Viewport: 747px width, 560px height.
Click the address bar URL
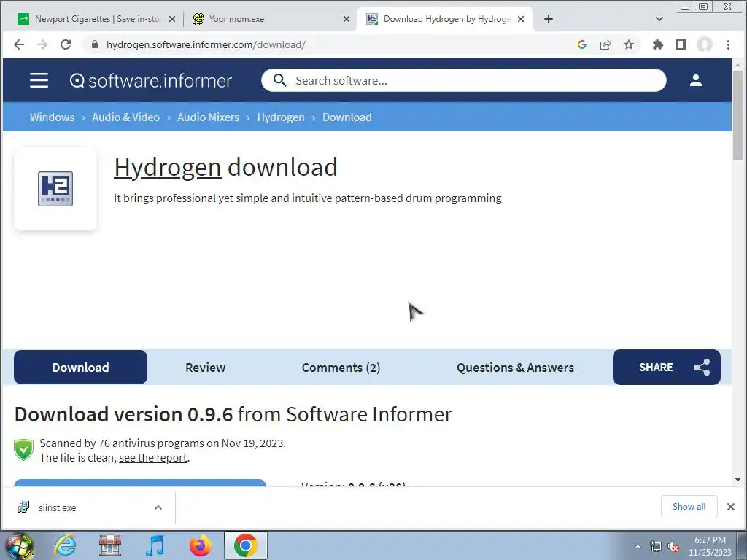[x=206, y=44]
